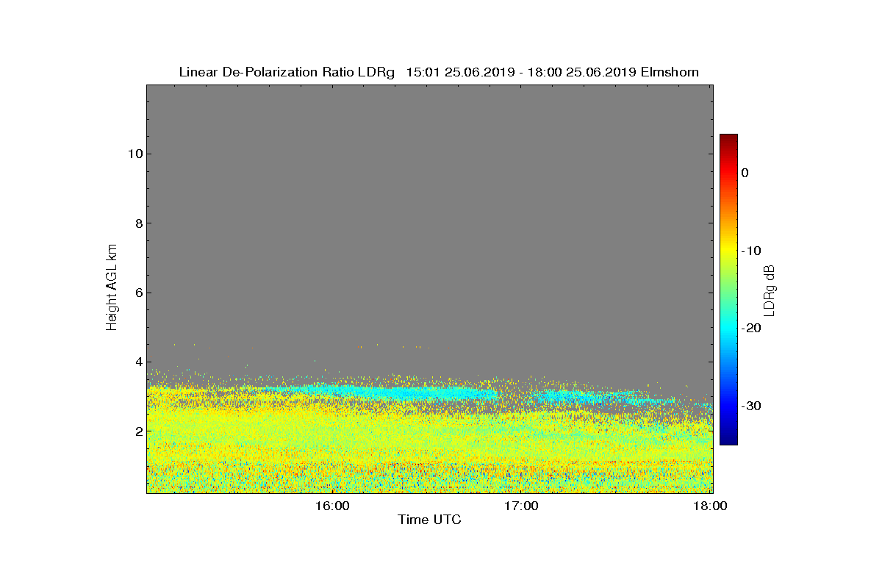Click the height tick label 4
The width and height of the screenshot is (882, 588).
[137, 362]
